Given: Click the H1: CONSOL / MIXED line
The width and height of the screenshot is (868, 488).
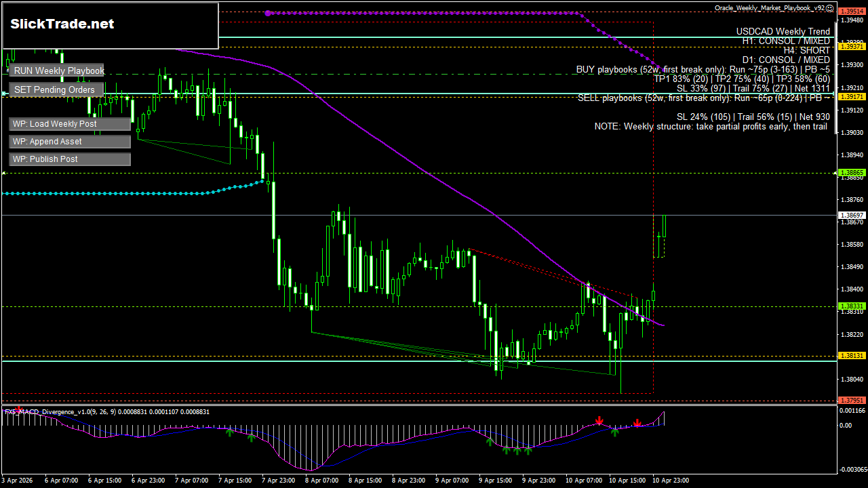Looking at the screenshot, I should tap(786, 41).
